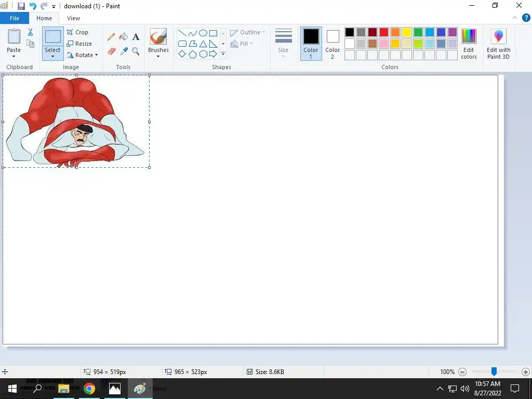Switch to the View tab
Image resolution: width=532 pixels, height=399 pixels.
coord(73,18)
